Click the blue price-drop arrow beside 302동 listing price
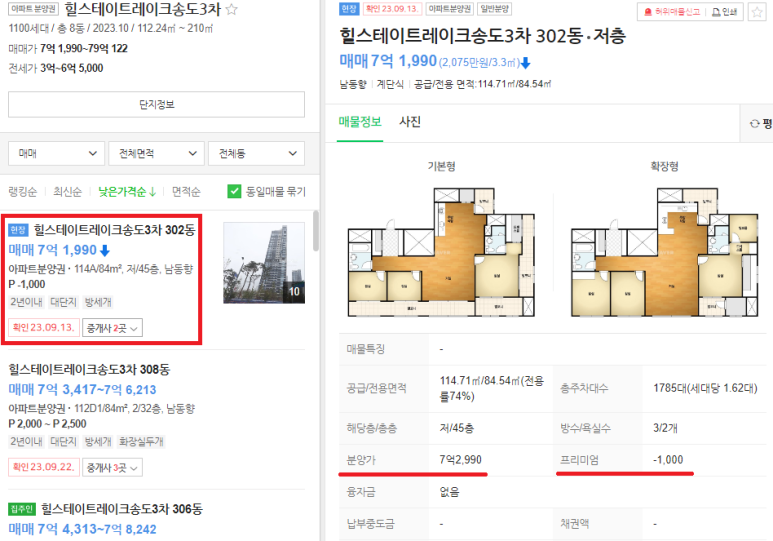 click(105, 251)
